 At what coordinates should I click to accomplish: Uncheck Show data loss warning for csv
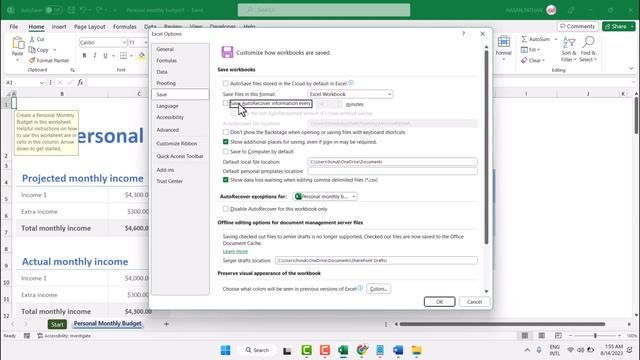tap(225, 180)
